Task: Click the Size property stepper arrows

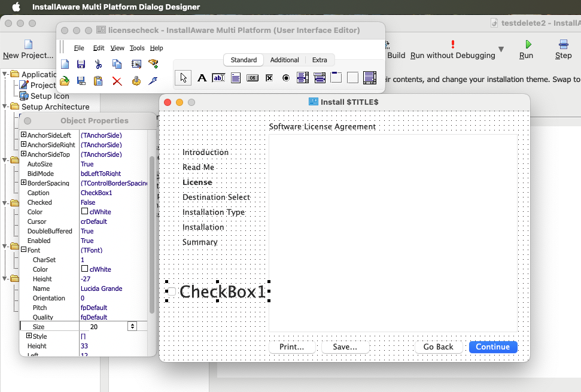Action: (132, 326)
